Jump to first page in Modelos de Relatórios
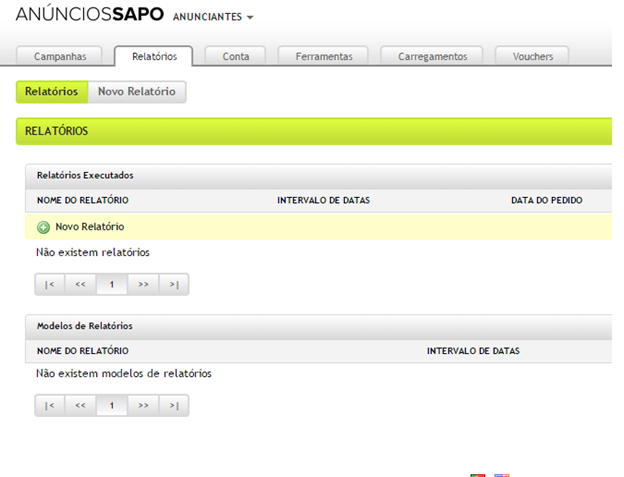Screen dimensions: 624x477 click(x=50, y=405)
